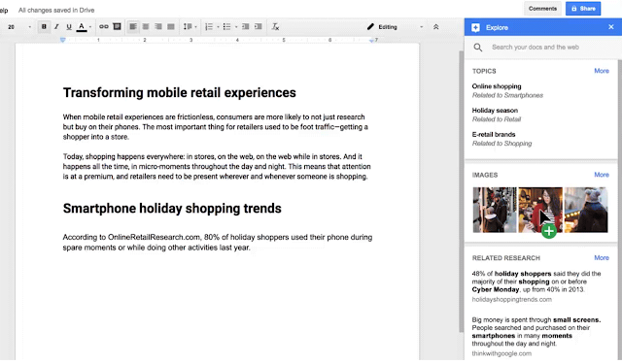The image size is (622, 364).
Task: Click the All changes saved in Drive status
Action: [x=56, y=11]
